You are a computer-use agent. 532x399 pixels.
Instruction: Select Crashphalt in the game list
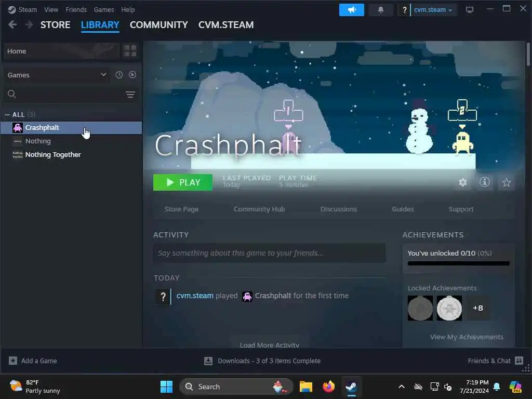coord(71,128)
